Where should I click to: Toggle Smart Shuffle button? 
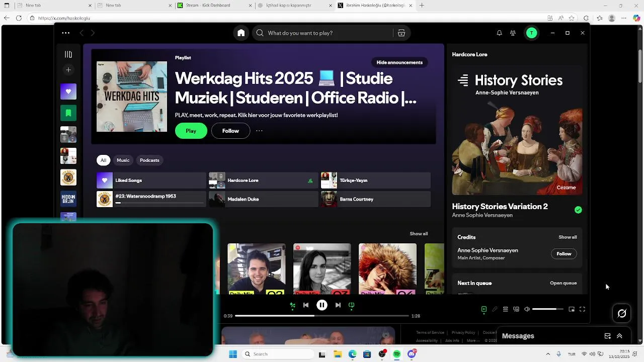coord(292,305)
